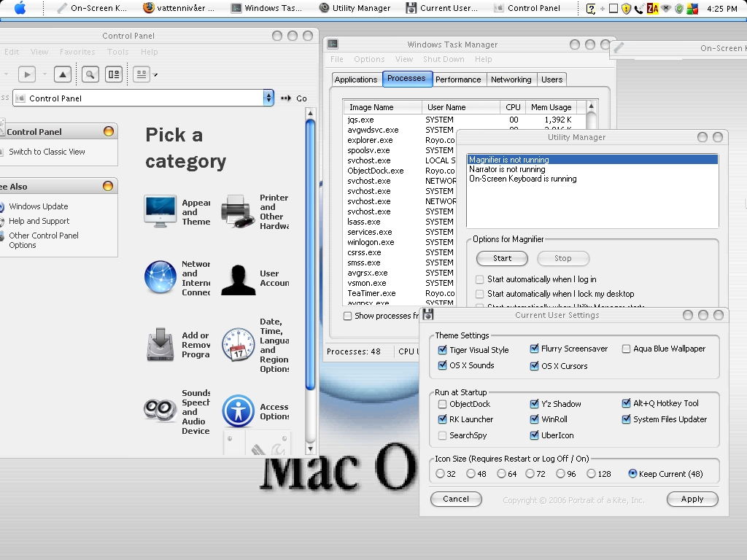Image resolution: width=747 pixels, height=560 pixels.
Task: Switch to the Performance tab
Action: click(x=458, y=79)
